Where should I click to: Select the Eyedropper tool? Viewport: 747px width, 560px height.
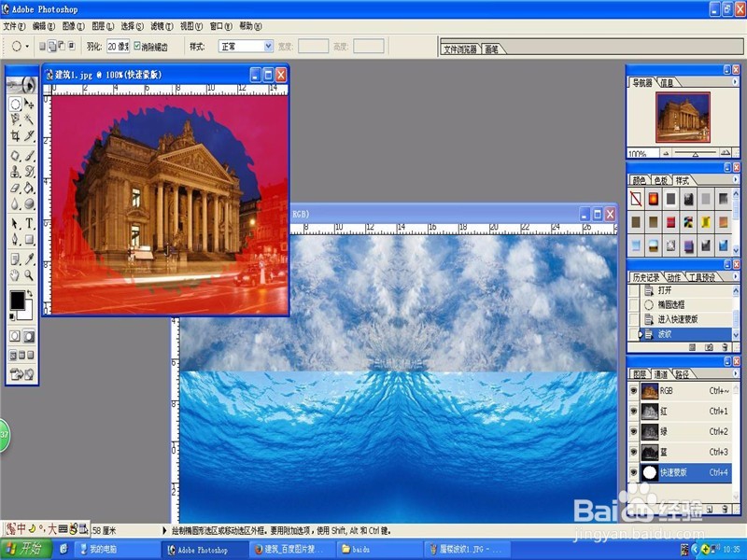29,259
